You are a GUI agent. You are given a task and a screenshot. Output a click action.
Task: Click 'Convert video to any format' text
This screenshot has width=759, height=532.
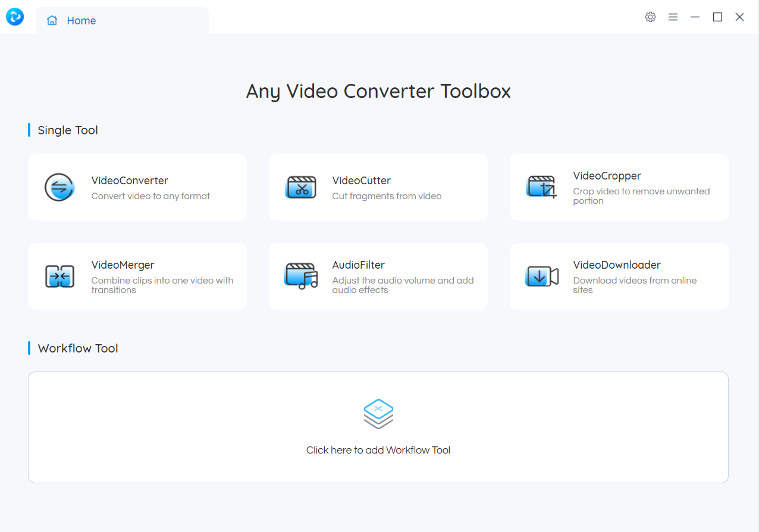tap(150, 196)
